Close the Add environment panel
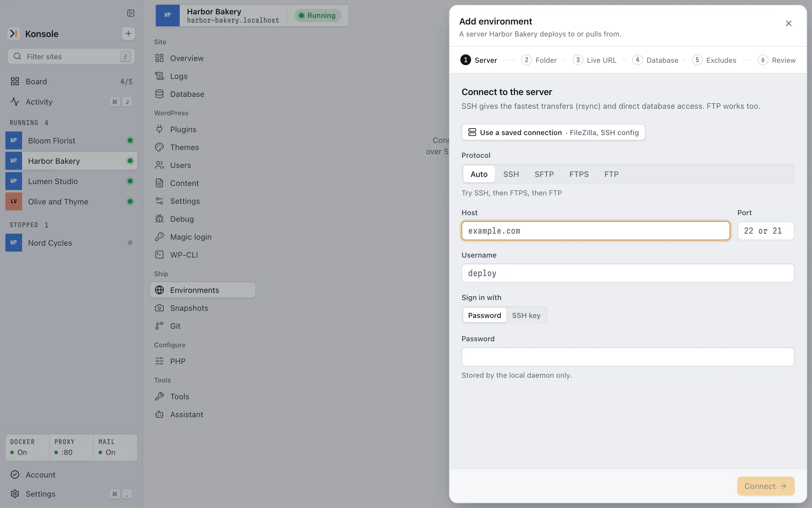The height and width of the screenshot is (508, 812). pos(788,23)
